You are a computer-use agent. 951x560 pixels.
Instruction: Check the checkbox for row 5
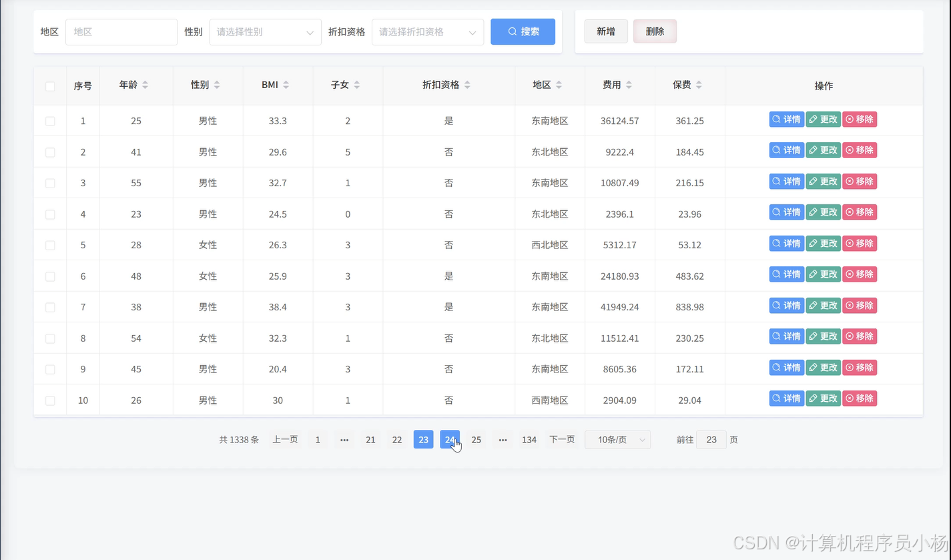[50, 245]
